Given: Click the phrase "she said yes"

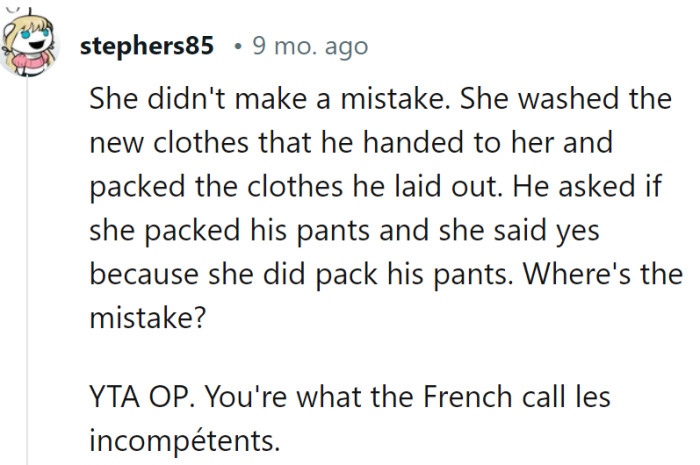Looking at the screenshot, I should [519, 231].
